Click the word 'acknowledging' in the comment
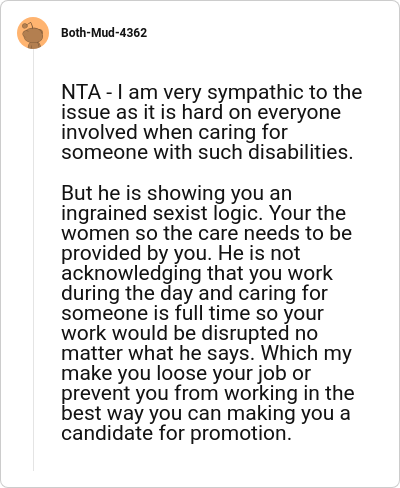400x488 pixels. [x=131, y=273]
